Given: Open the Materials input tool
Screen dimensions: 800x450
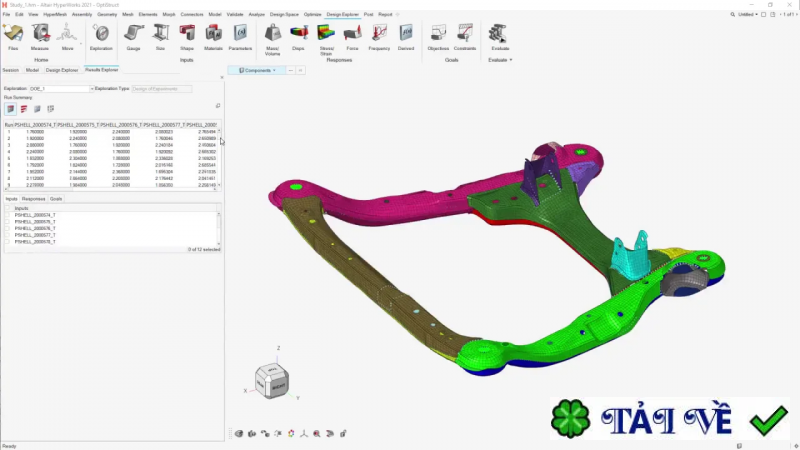Looking at the screenshot, I should 213,37.
